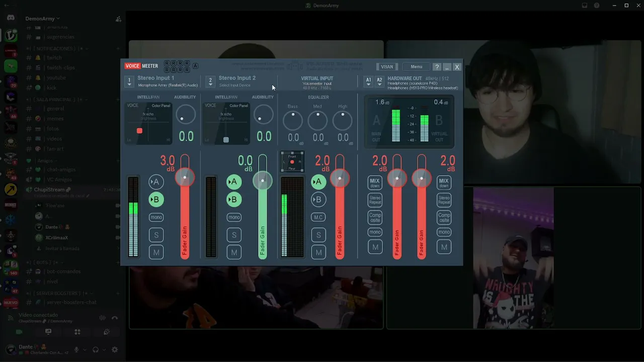
Task: Open Stereo Input 2 device selector
Action: (x=210, y=81)
